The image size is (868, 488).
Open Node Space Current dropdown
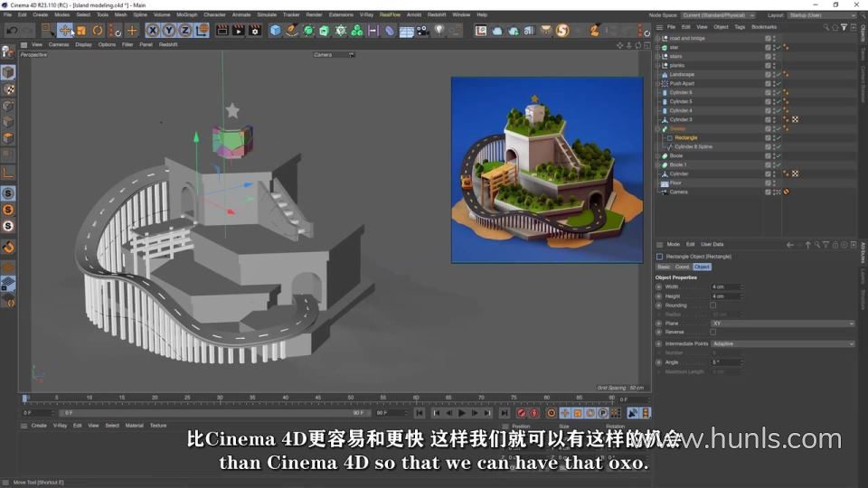pyautogui.click(x=718, y=15)
